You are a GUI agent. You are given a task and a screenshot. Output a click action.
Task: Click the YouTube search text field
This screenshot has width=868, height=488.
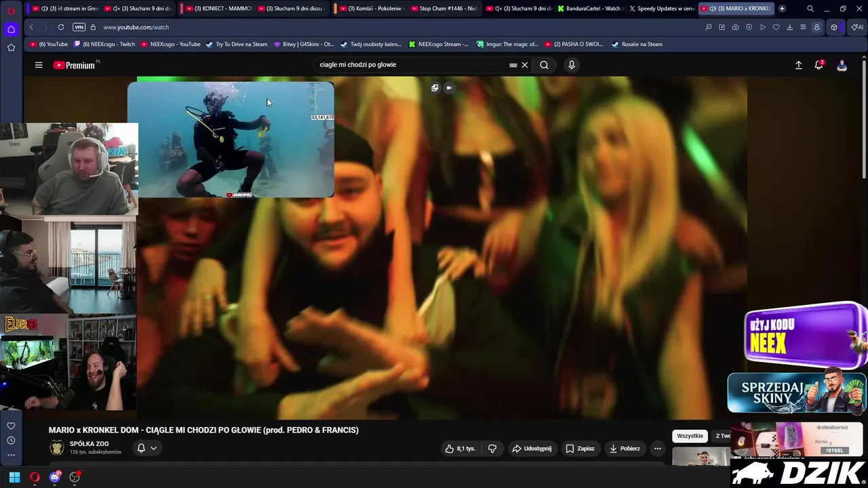point(410,65)
